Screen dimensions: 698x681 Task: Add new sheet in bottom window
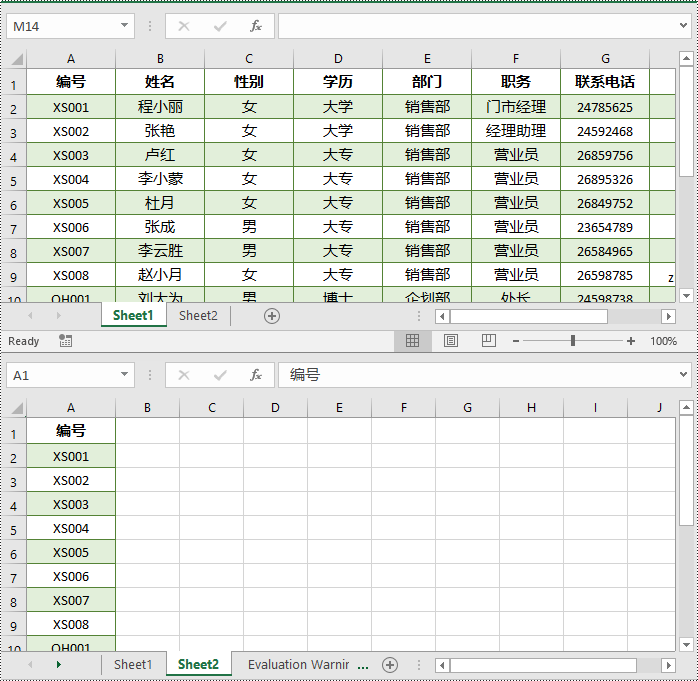coord(390,665)
